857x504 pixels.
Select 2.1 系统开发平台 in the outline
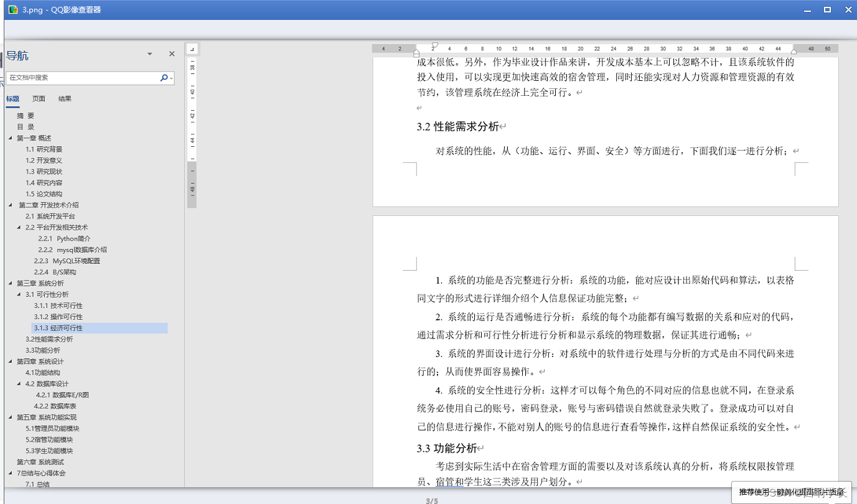50,217
